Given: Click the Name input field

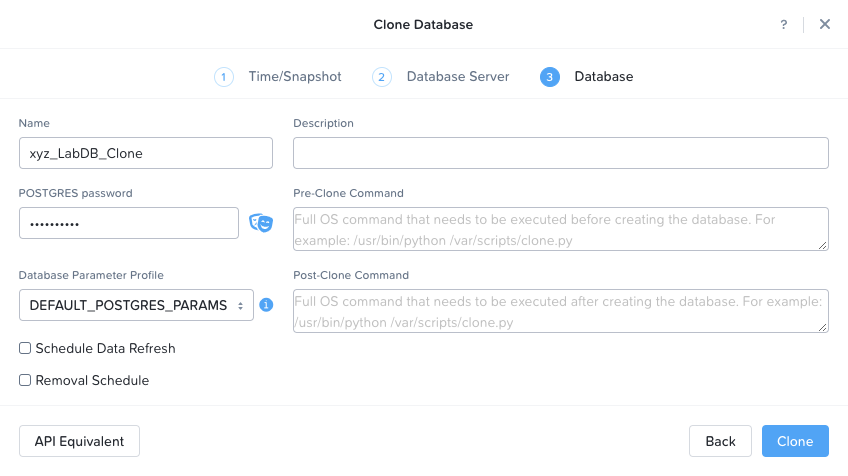Looking at the screenshot, I should click(x=145, y=153).
